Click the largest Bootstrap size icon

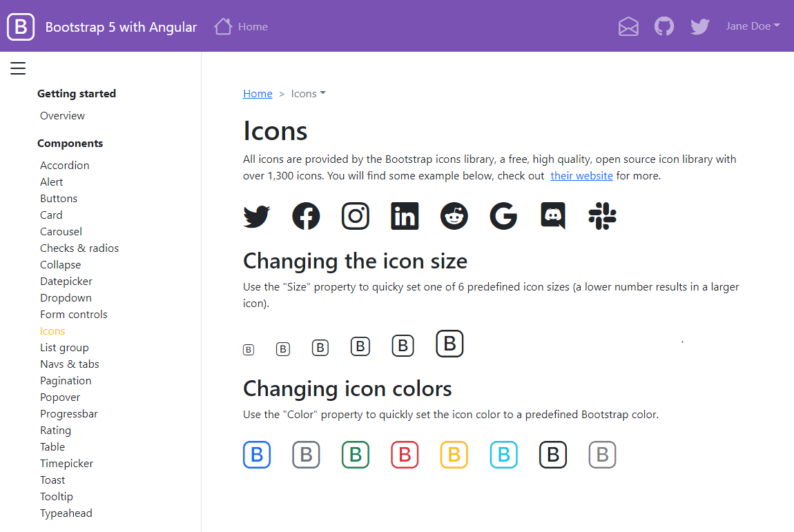pos(449,344)
